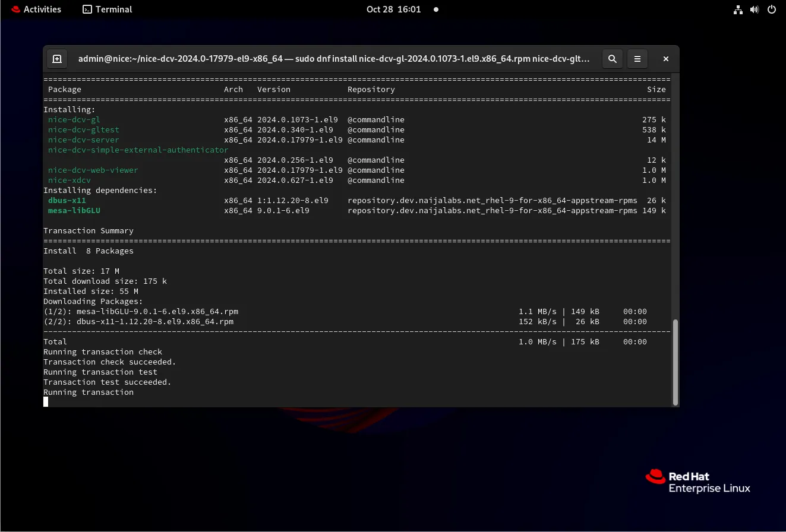
Task: Click the nice-dcv-server package name
Action: 84,140
